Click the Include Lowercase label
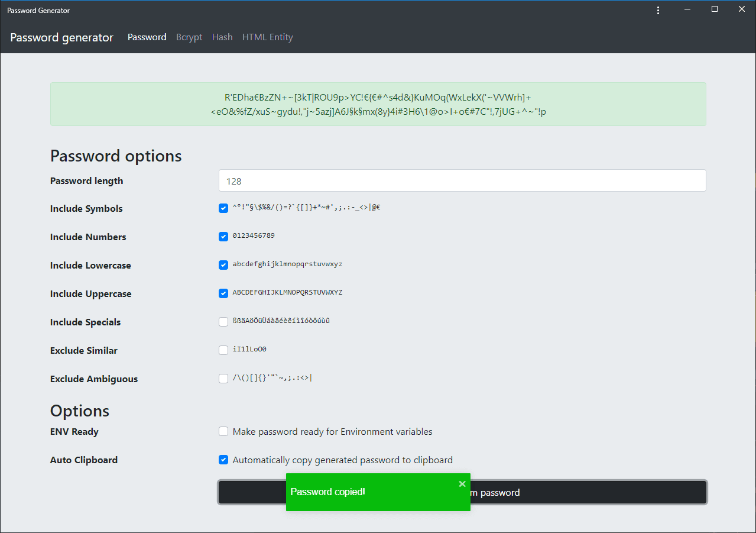This screenshot has width=756, height=533. click(90, 266)
